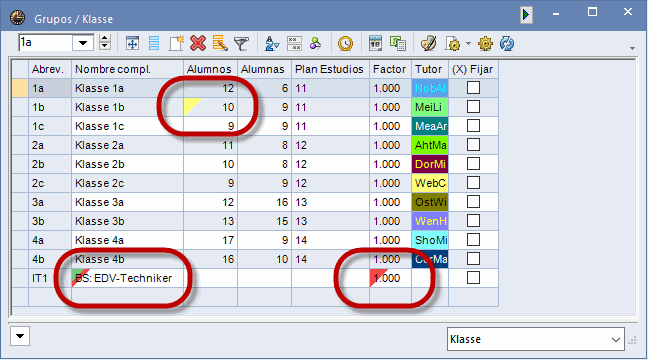The image size is (648, 360).
Task: Click the Tutor column header
Action: [430, 69]
